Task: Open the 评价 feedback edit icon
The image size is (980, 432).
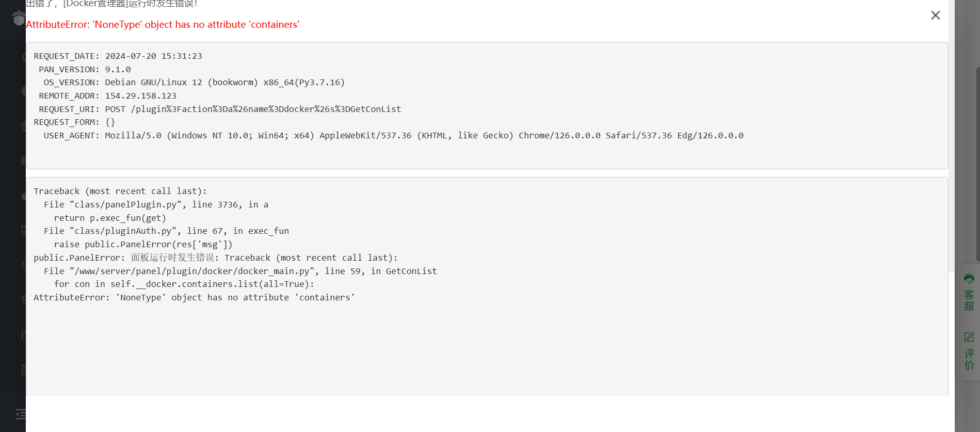Action: 969,337
